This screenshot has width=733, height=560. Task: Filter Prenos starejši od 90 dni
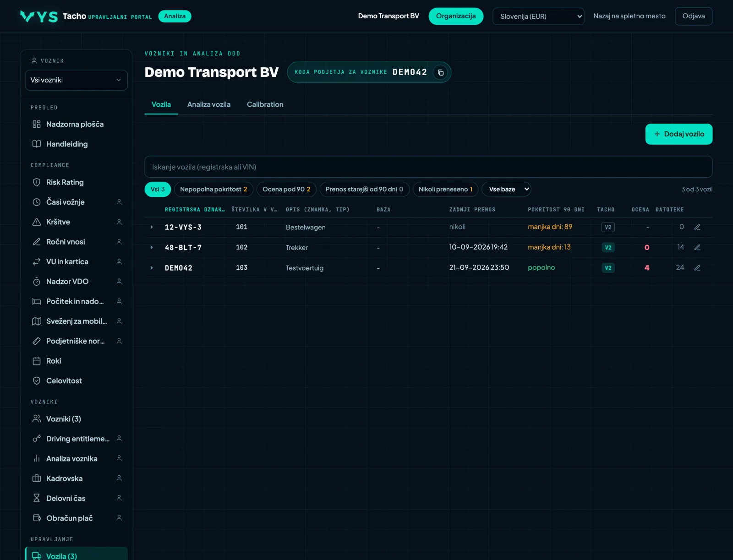364,189
